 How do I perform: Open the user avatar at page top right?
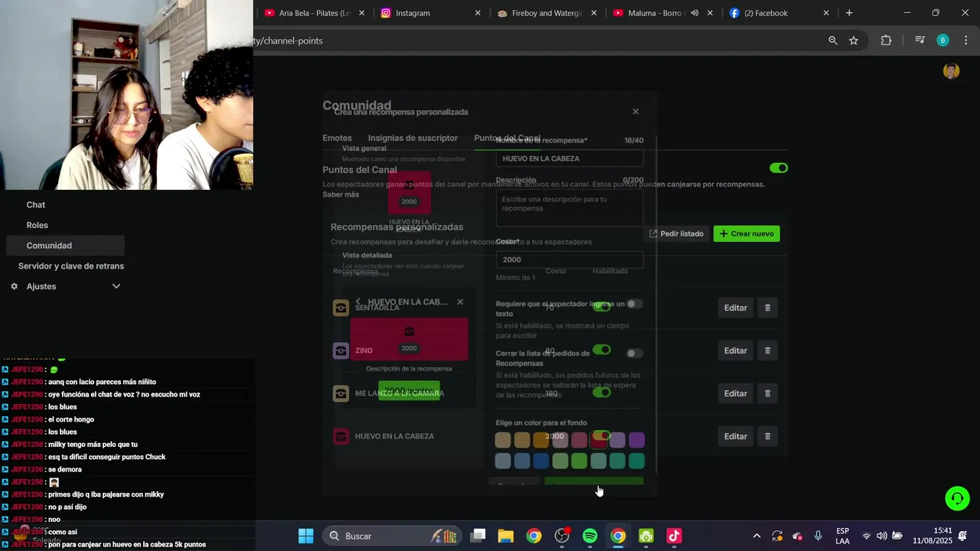[952, 71]
